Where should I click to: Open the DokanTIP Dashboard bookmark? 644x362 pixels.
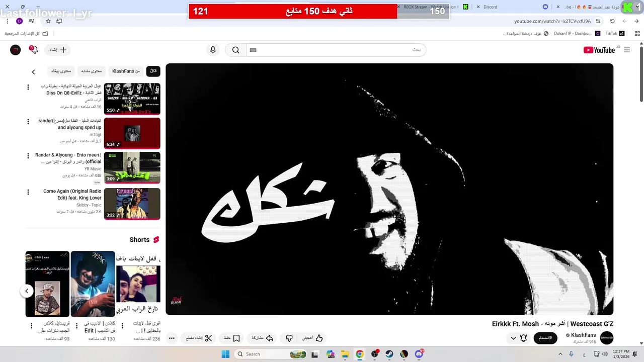coord(577,34)
